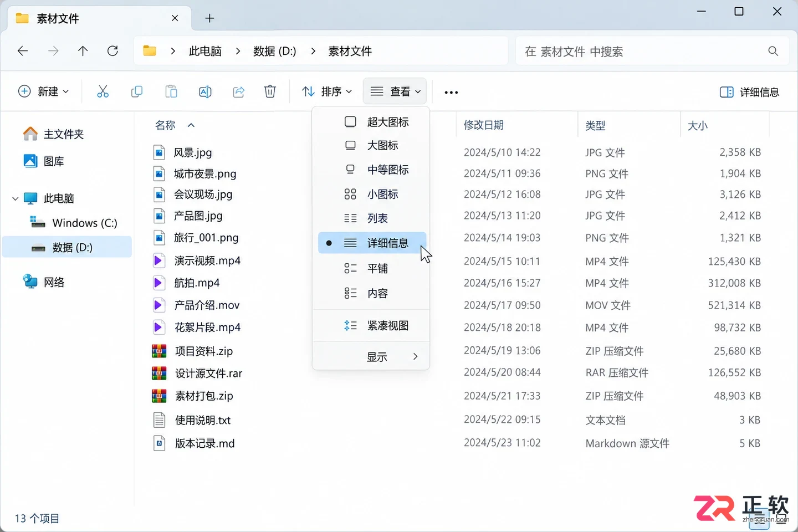This screenshot has width=798, height=532.
Task: Expand chevron after 此电脑 breadcrumb
Action: pyautogui.click(x=238, y=51)
